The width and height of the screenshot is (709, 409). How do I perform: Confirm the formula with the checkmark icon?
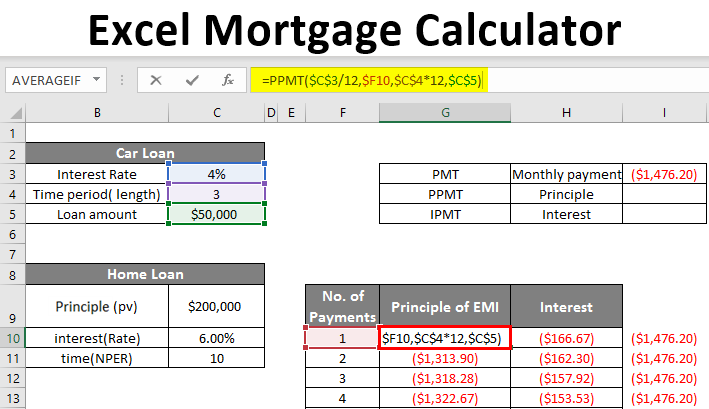pos(192,80)
